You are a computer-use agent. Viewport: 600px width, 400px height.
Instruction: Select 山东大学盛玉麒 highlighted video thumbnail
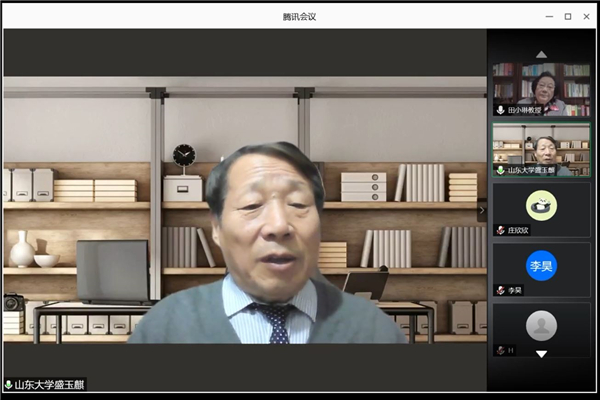tap(541, 148)
